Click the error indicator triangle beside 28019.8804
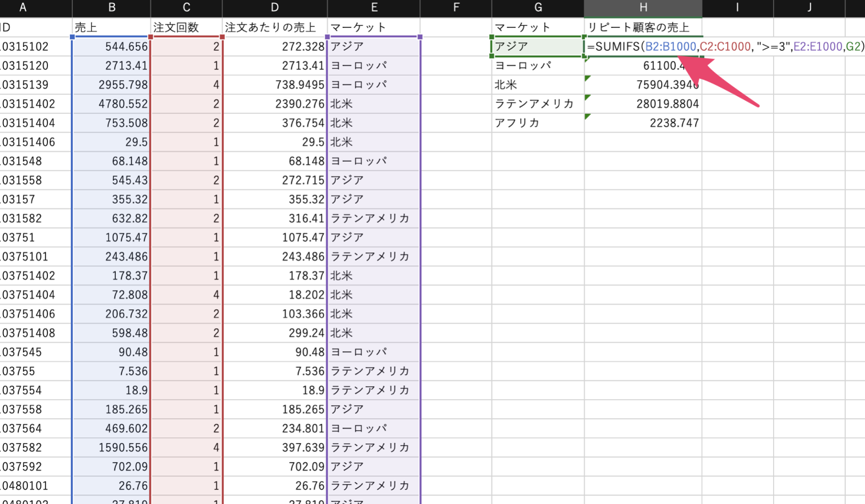Image resolution: width=865 pixels, height=504 pixels. coord(588,97)
